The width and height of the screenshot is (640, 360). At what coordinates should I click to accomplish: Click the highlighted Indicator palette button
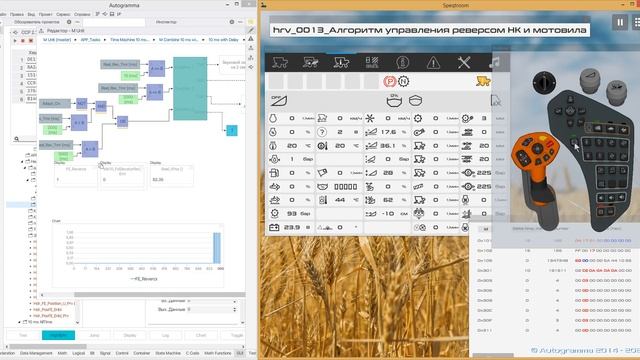[58, 335]
